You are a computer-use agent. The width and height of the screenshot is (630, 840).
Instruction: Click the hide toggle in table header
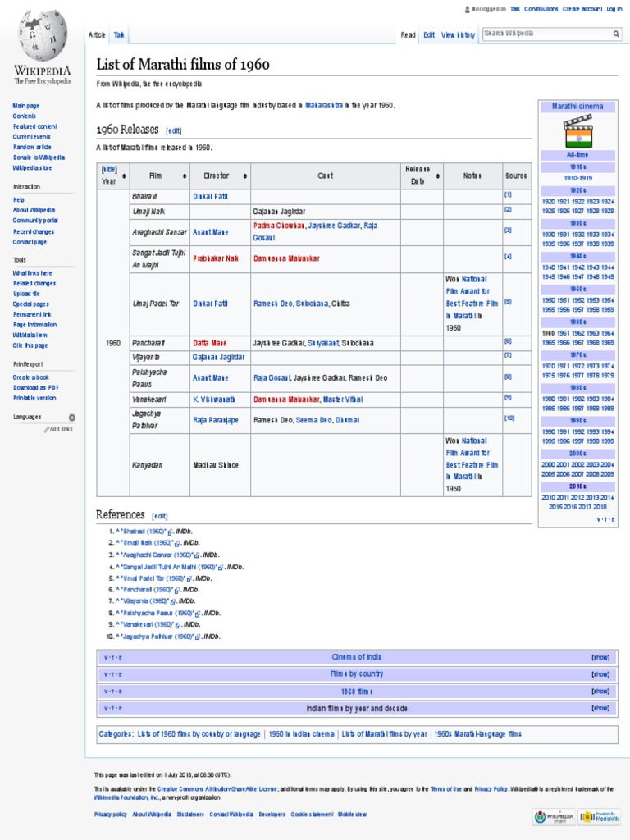coord(109,169)
